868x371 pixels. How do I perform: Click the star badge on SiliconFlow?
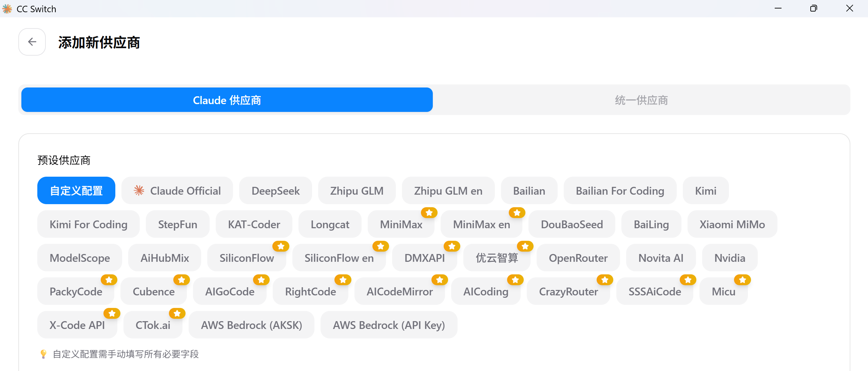pos(281,246)
